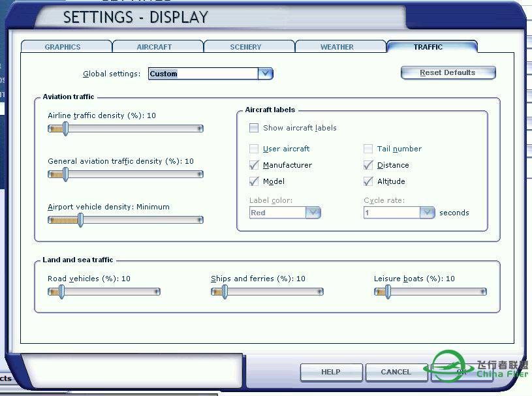This screenshot has height=396, width=532.
Task: Adjust the Road vehicles slider
Action: point(104,292)
